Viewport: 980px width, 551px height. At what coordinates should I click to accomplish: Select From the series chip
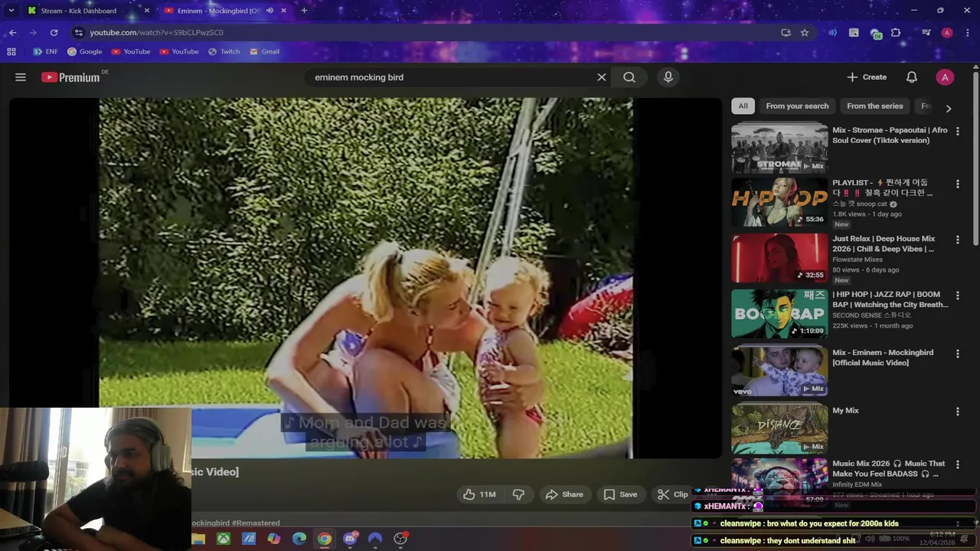[875, 106]
